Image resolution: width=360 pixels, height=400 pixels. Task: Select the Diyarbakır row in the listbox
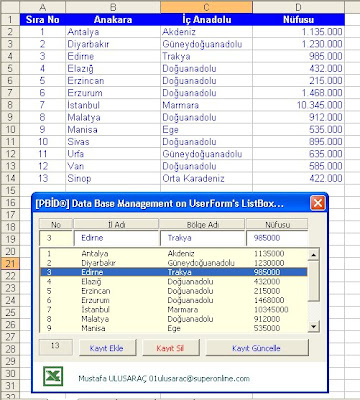174,263
